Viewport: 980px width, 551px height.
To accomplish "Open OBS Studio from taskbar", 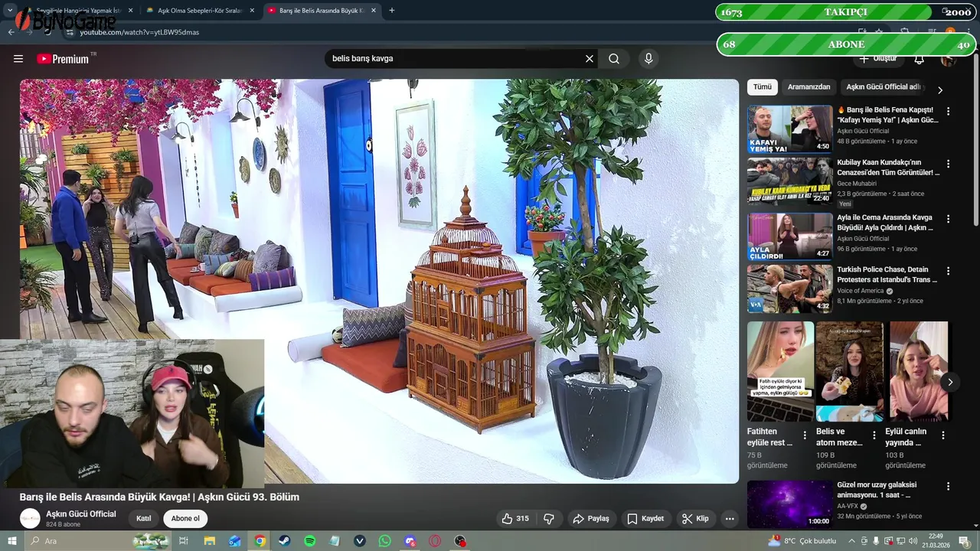I will pyautogui.click(x=460, y=541).
